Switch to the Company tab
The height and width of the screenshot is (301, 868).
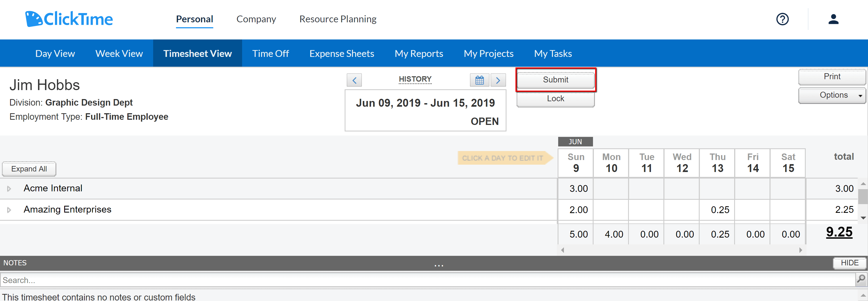coord(256,19)
